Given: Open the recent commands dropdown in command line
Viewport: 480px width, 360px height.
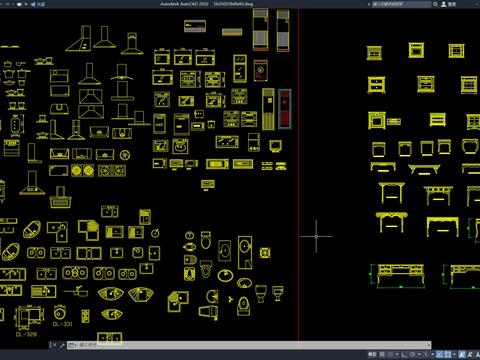Looking at the screenshot, I should pyautogui.click(x=72, y=345).
